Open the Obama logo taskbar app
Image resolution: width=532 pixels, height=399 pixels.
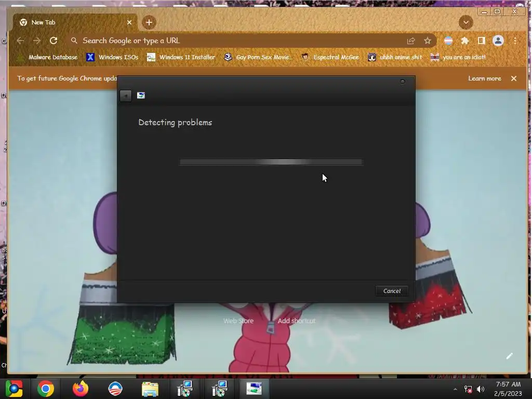tap(115, 389)
